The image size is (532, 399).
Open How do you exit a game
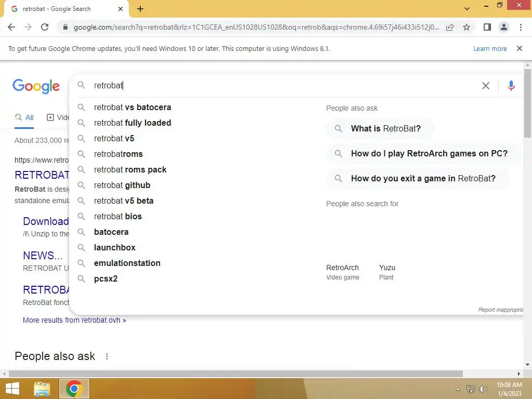pos(417,179)
